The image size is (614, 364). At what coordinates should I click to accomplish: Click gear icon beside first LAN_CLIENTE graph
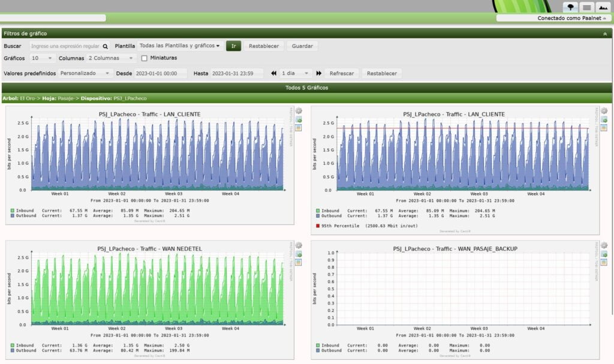[x=298, y=111]
